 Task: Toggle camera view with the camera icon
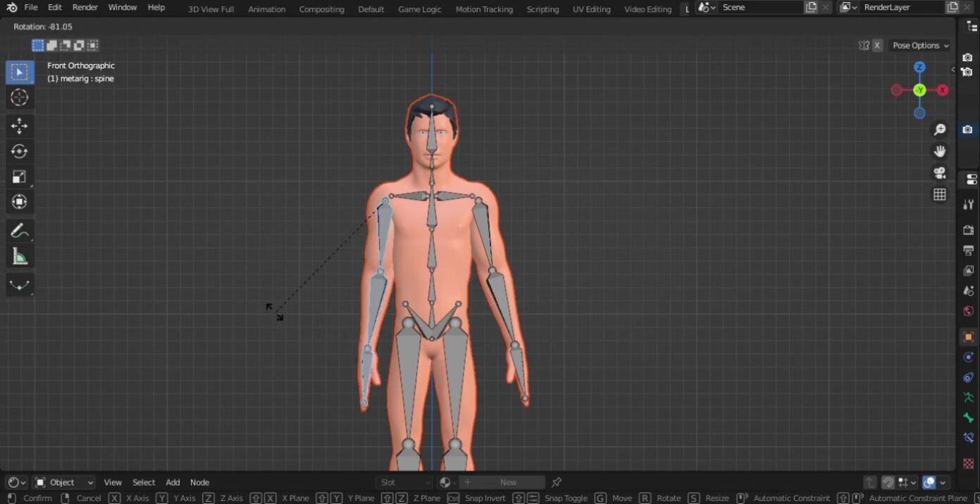939,173
